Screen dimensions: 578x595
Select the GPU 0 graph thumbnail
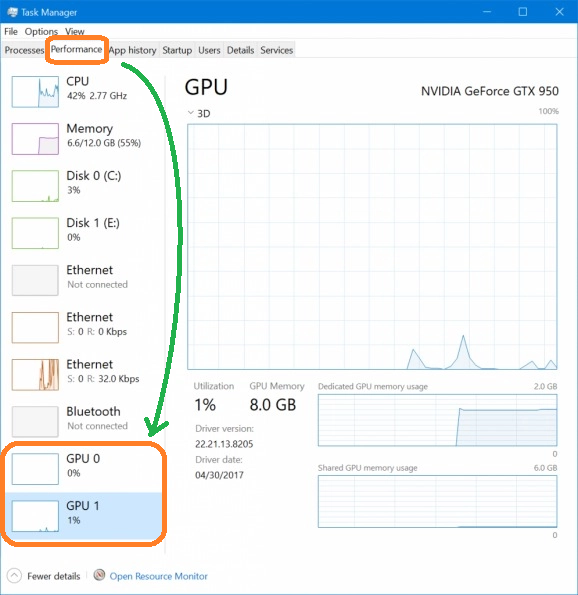point(35,469)
